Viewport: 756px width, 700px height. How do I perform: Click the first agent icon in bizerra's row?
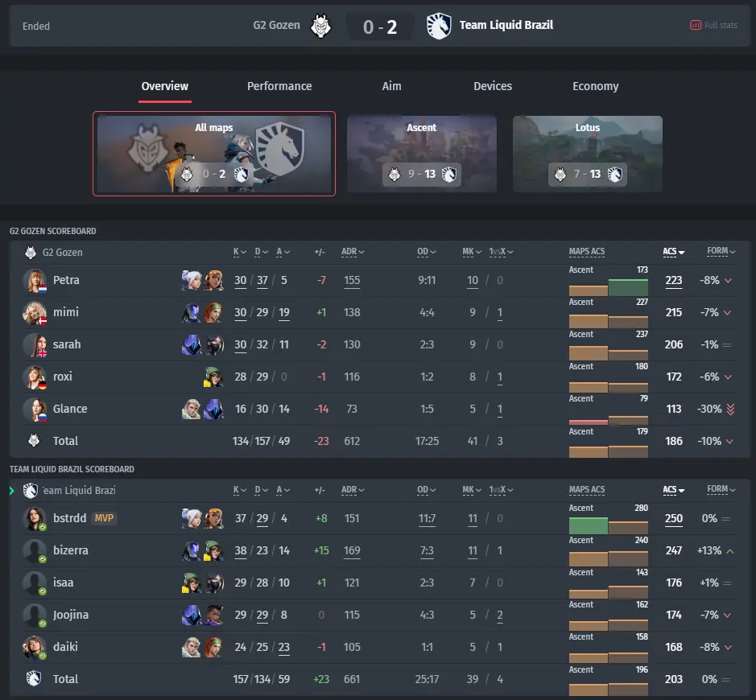tap(192, 550)
